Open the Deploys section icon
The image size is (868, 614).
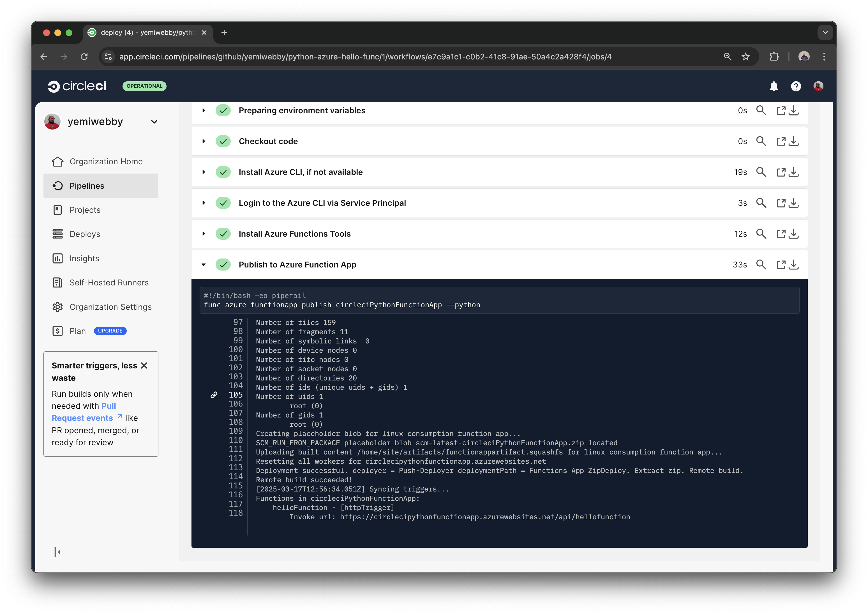(57, 234)
